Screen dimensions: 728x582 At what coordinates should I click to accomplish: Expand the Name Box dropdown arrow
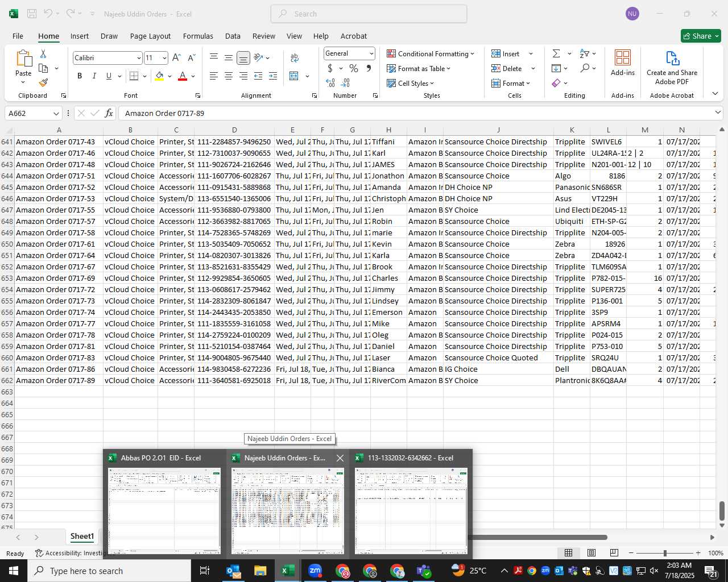tap(56, 113)
